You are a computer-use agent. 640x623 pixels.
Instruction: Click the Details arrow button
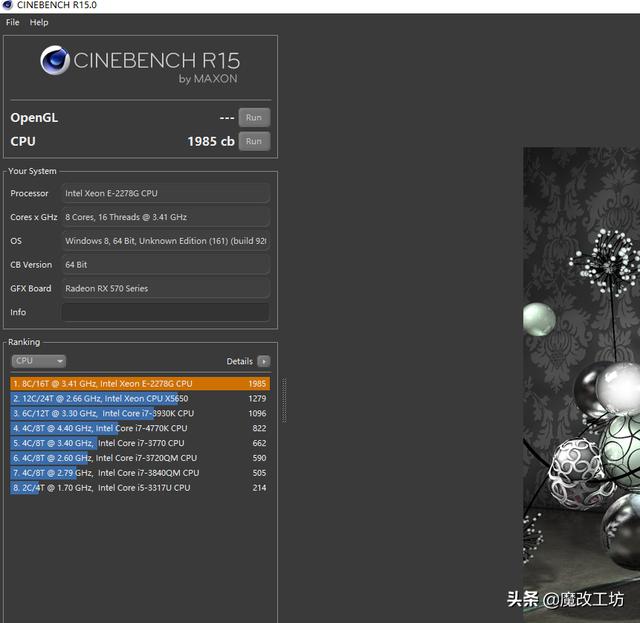click(x=264, y=361)
